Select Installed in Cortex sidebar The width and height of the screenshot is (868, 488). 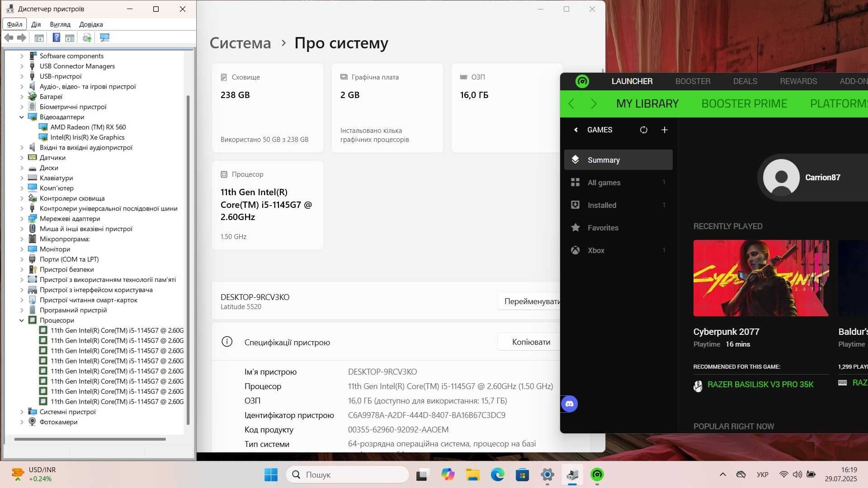(618, 205)
